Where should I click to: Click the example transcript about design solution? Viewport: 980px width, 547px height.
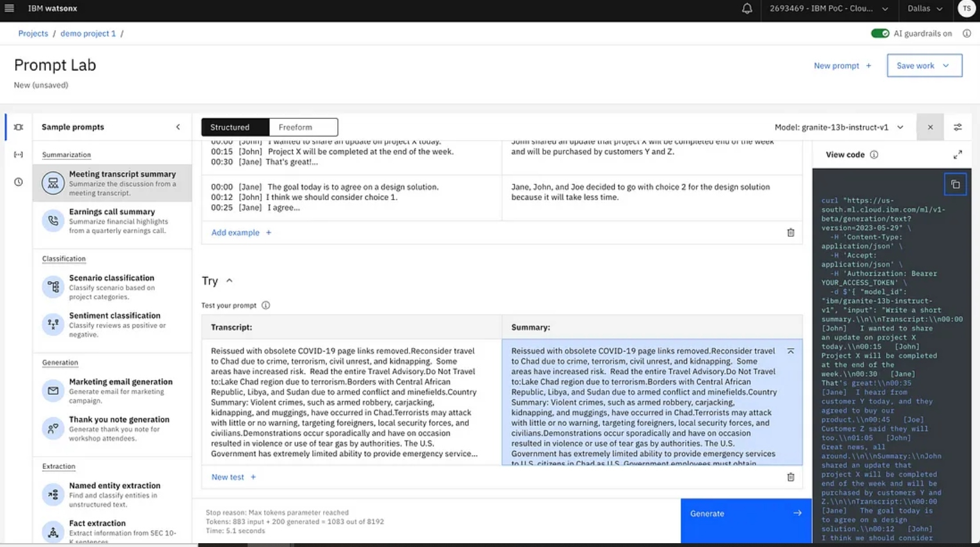pyautogui.click(x=351, y=198)
